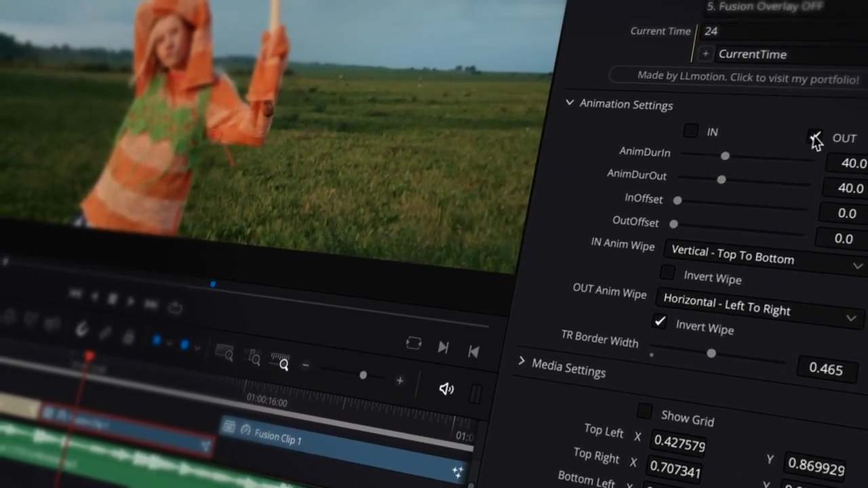
Task: Uncheck Invert Wipe under OUT Anim Wipe
Action: [660, 321]
